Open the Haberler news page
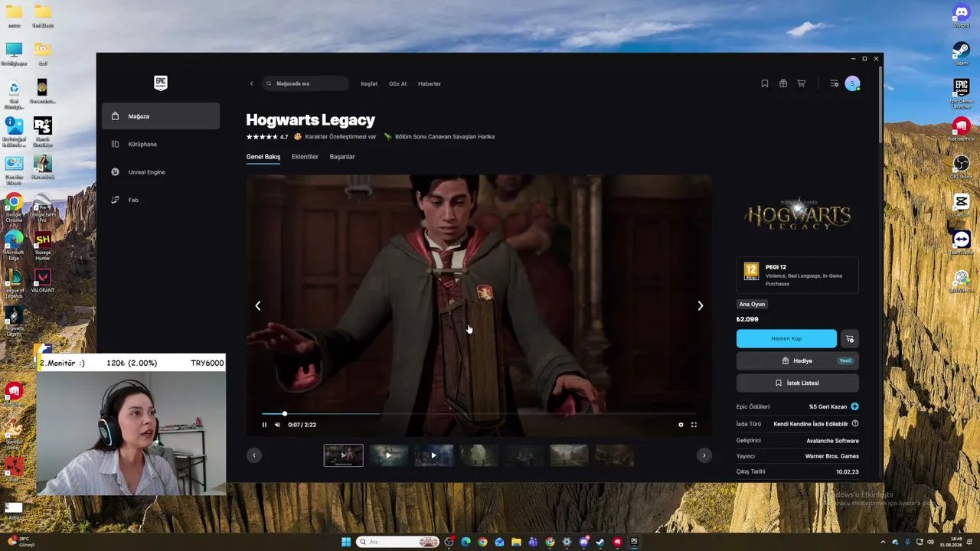Screen dimensions: 980x551 430,83
